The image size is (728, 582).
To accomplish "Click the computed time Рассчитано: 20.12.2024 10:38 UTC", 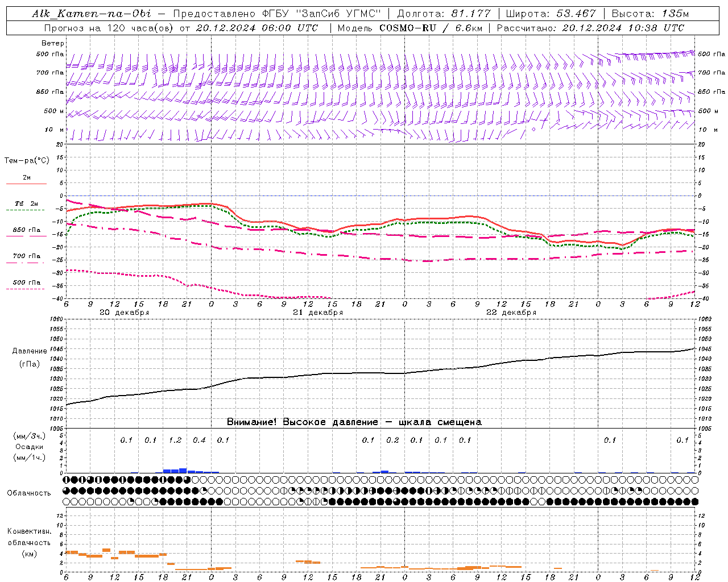I will click(x=590, y=28).
